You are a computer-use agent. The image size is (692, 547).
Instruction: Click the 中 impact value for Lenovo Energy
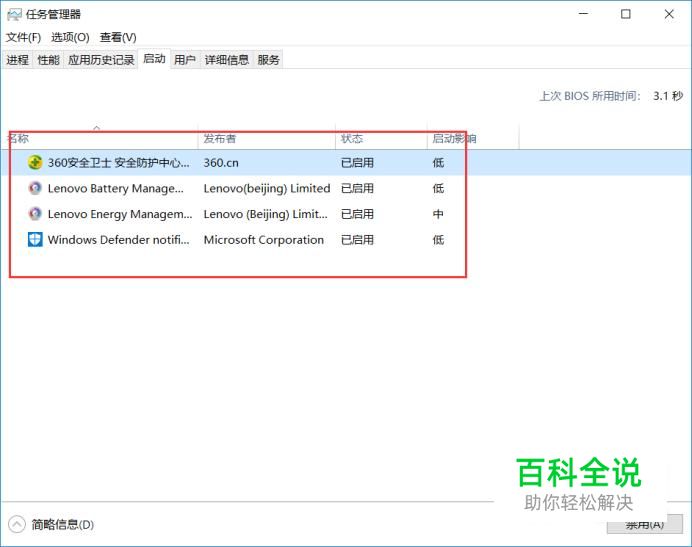[x=438, y=214]
